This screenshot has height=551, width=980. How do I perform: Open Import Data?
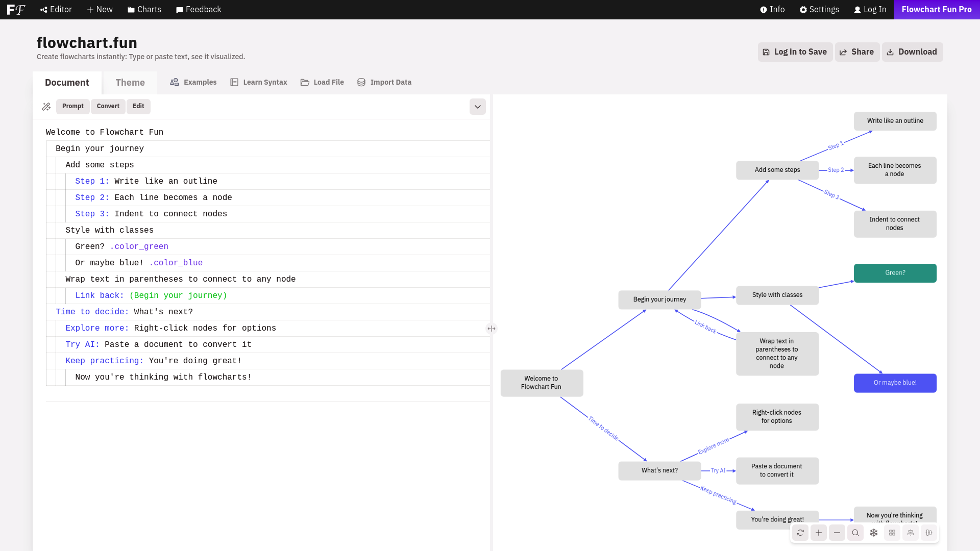[x=384, y=82]
